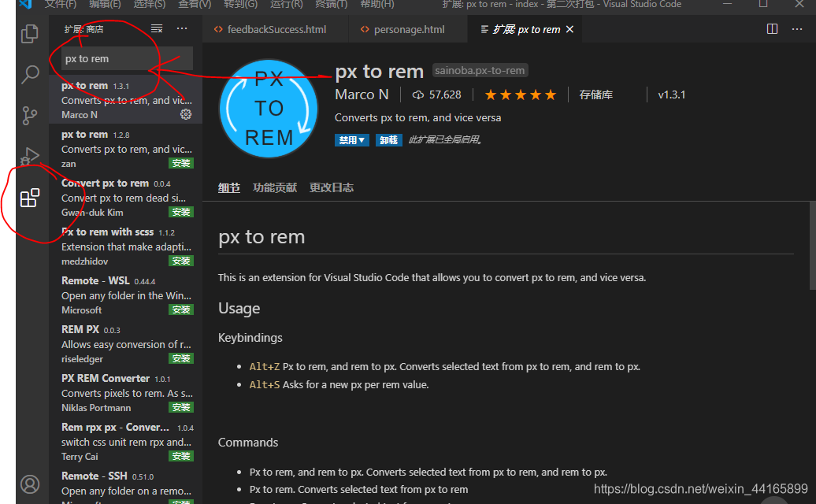Open the 更改日志 tab
This screenshot has width=816, height=504.
pyautogui.click(x=332, y=187)
